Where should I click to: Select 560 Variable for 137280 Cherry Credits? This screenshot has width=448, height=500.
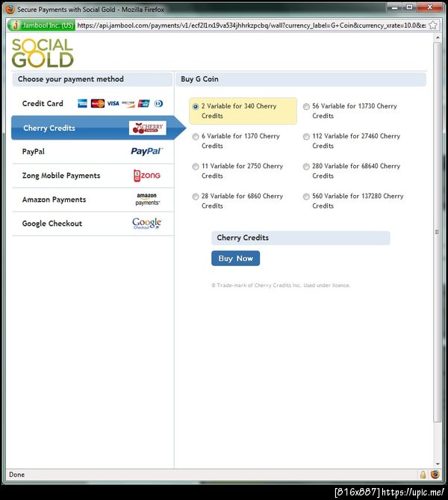coord(306,197)
